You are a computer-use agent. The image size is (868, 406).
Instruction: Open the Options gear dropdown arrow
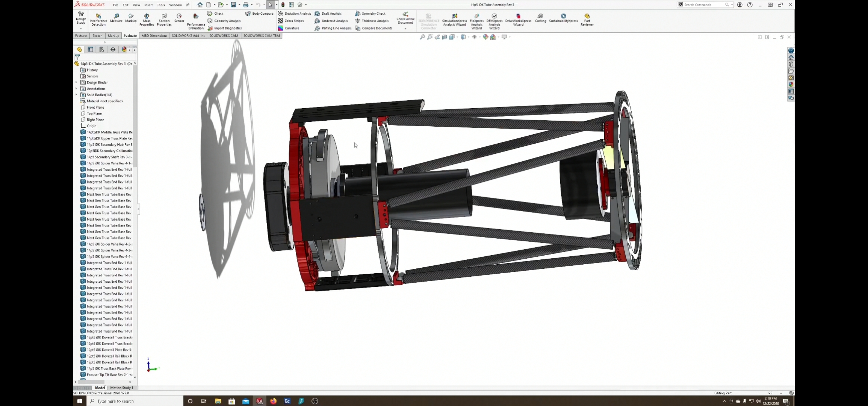click(306, 5)
